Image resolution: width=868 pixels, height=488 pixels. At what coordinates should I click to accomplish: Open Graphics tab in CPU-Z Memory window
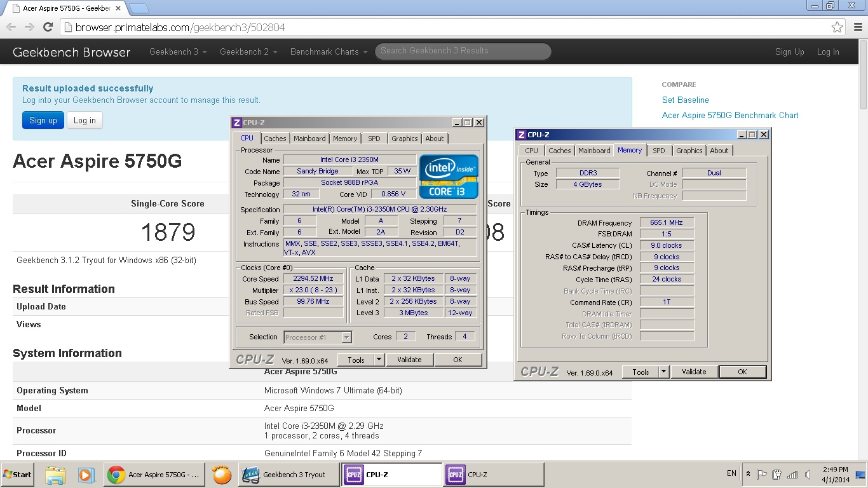pos(689,151)
